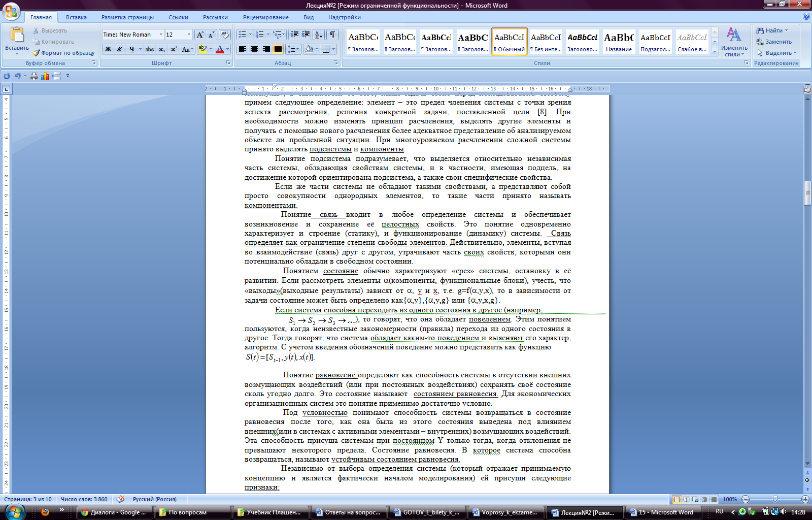Switch to the Рассылки tab
This screenshot has height=520, width=812.
tap(215, 17)
